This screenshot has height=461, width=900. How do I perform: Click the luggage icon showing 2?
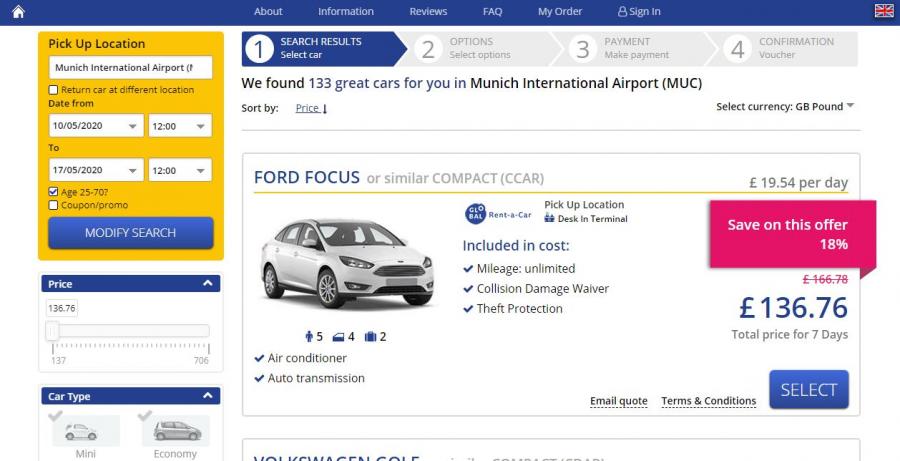[371, 337]
